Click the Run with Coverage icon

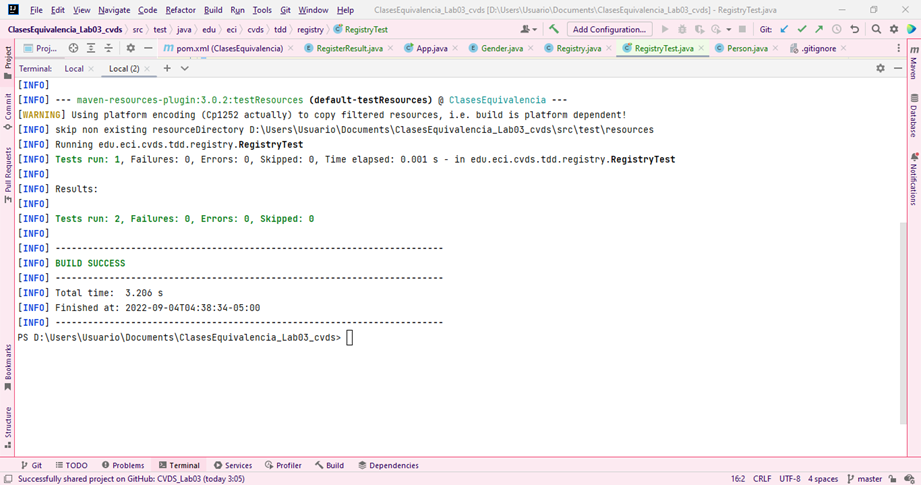699,29
